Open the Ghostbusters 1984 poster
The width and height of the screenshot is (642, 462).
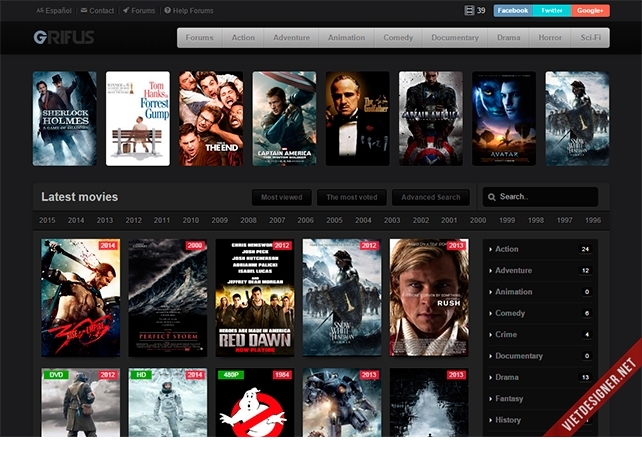[x=255, y=402]
